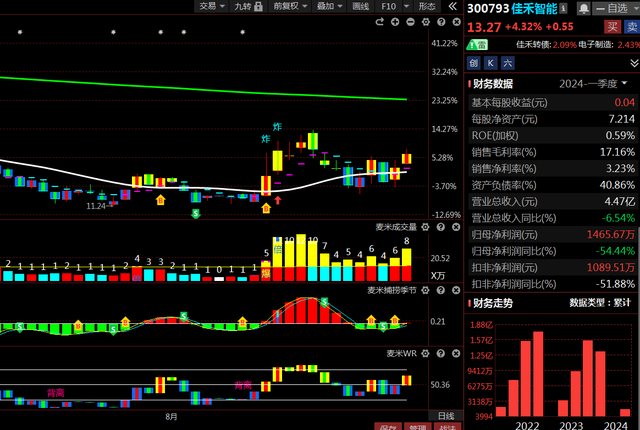The width and height of the screenshot is (640, 430).
Task: Click the 创 tag icon
Action: 473,63
